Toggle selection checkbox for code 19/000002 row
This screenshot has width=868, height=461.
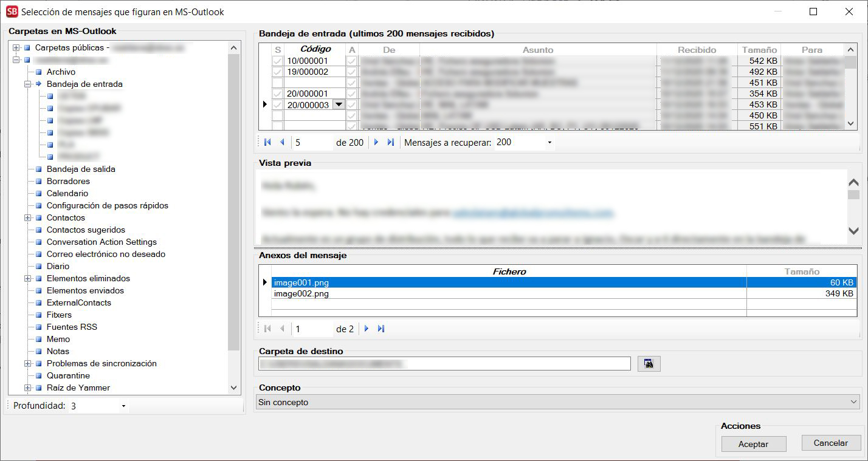pyautogui.click(x=277, y=72)
